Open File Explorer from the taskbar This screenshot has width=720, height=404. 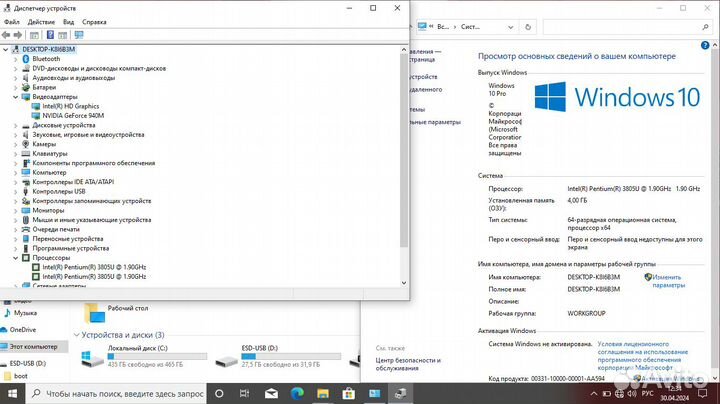323,393
